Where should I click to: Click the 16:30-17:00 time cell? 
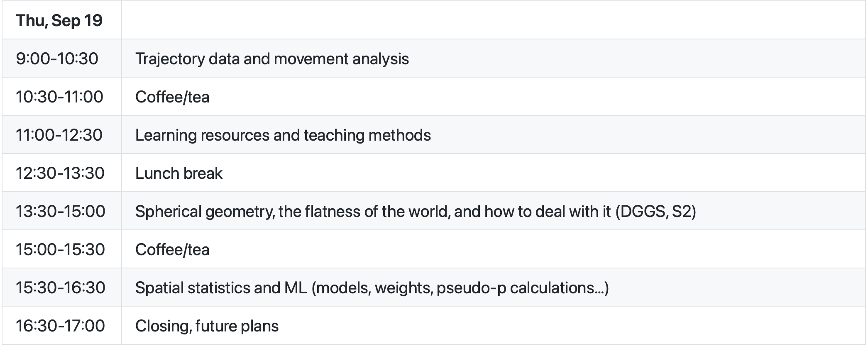coord(60,326)
